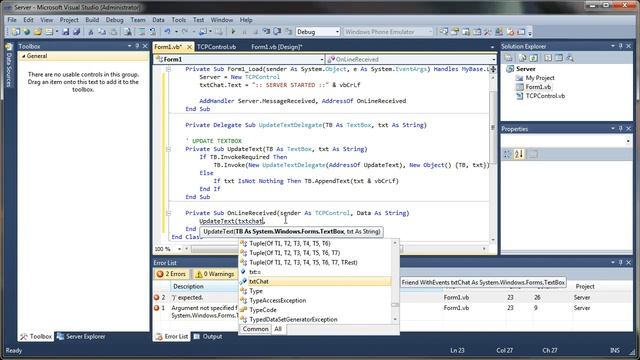This screenshot has height=360, width=640.
Task: Select TCPControl.vb in Solution Explorer
Action: 544,96
